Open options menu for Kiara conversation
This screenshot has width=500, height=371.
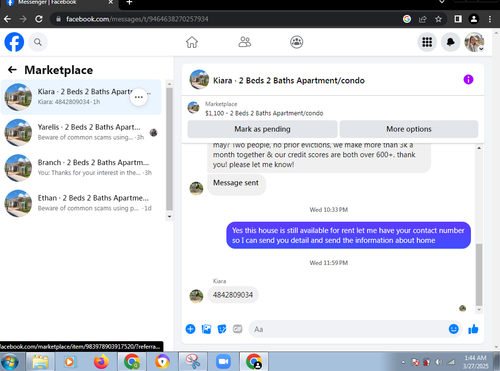click(139, 97)
